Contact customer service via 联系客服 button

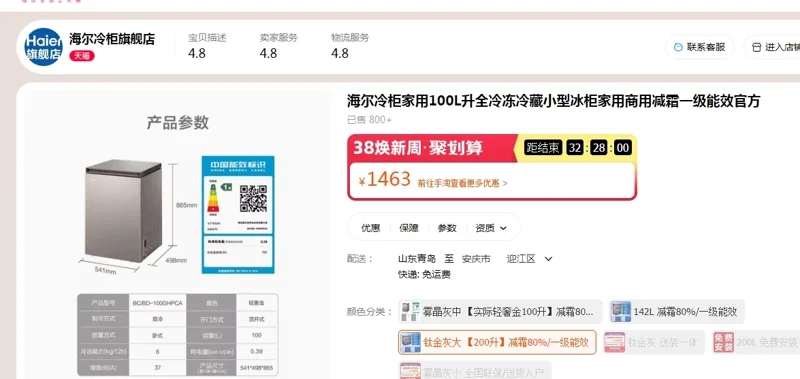(x=699, y=47)
